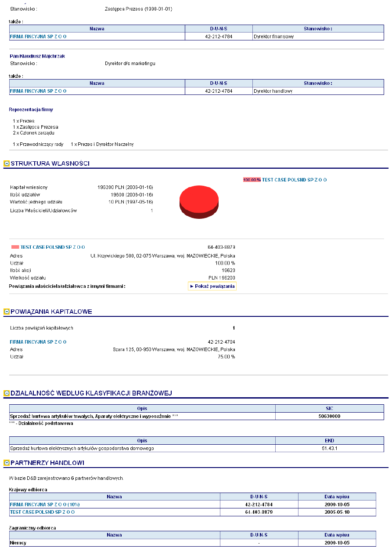392x555 pixels.
Task: Click the Data wpisu header in Krajowy odbiorca
Action: click(337, 497)
